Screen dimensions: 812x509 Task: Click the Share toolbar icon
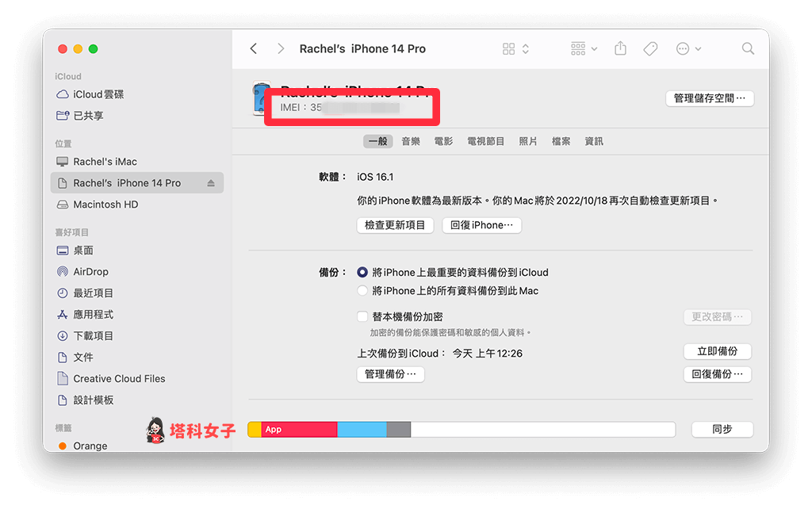point(620,48)
